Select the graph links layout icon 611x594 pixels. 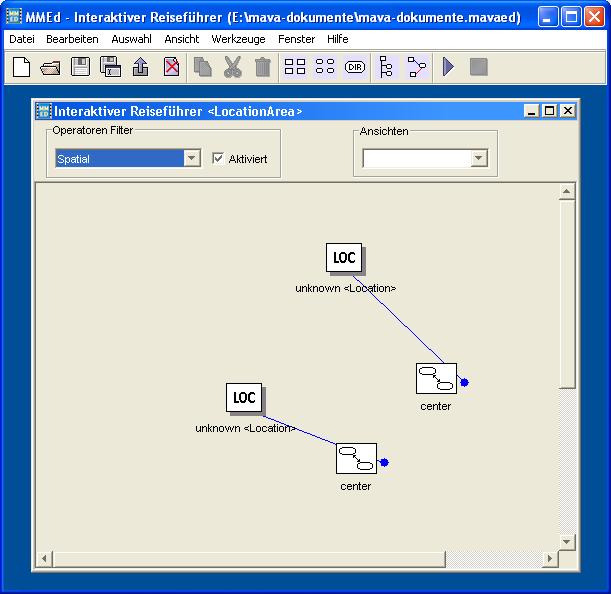(417, 67)
